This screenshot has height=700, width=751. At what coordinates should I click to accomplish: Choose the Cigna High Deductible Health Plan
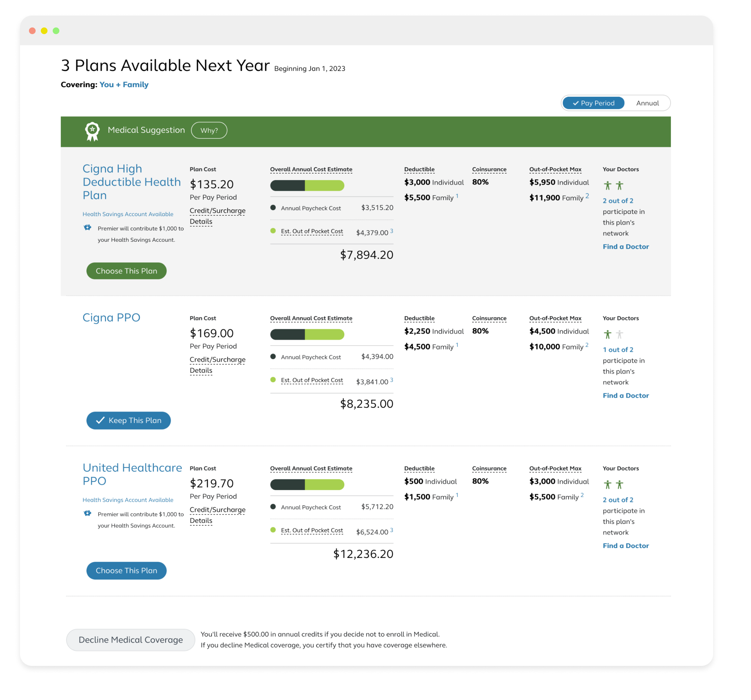click(126, 271)
